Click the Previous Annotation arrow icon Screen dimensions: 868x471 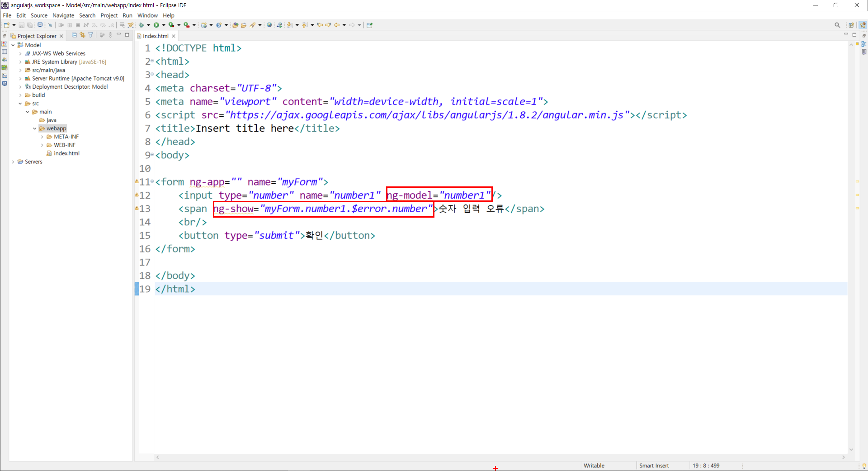click(x=305, y=25)
